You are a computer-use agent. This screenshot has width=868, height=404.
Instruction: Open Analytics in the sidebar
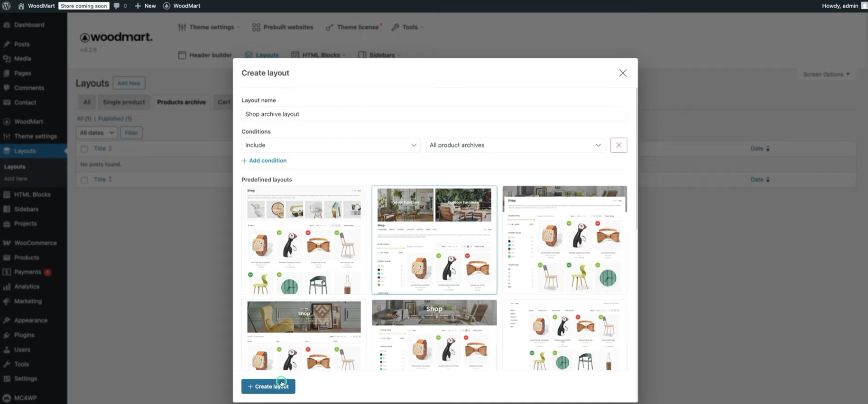(x=27, y=286)
